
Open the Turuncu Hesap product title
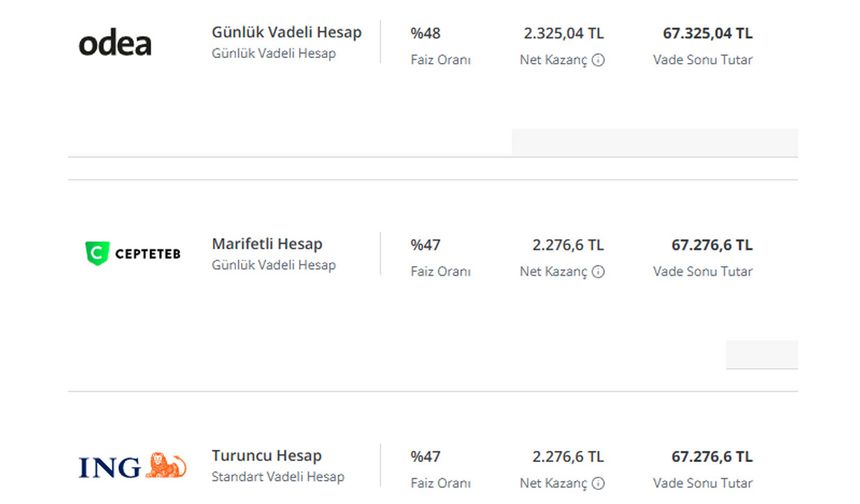(267, 456)
